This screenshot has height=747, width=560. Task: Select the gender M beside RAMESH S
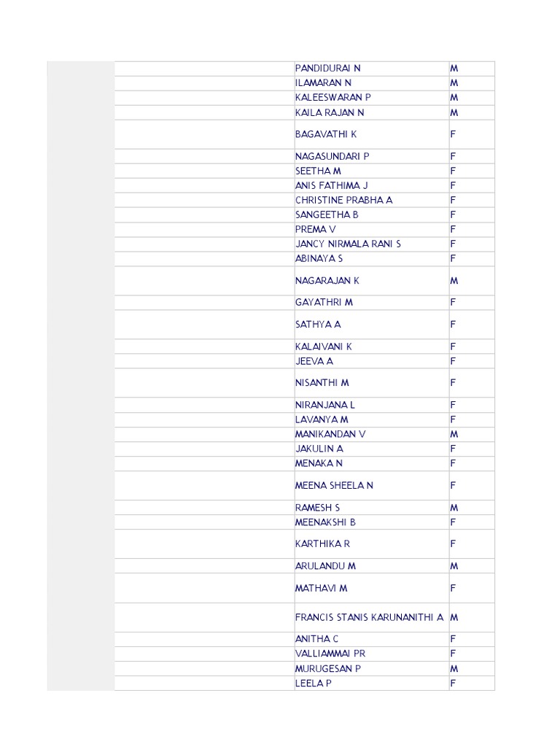[454, 508]
